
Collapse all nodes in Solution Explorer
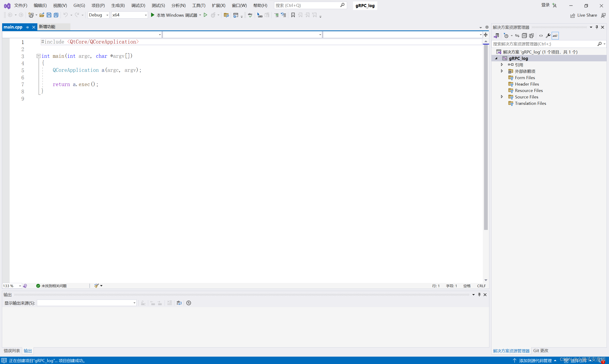tap(524, 36)
